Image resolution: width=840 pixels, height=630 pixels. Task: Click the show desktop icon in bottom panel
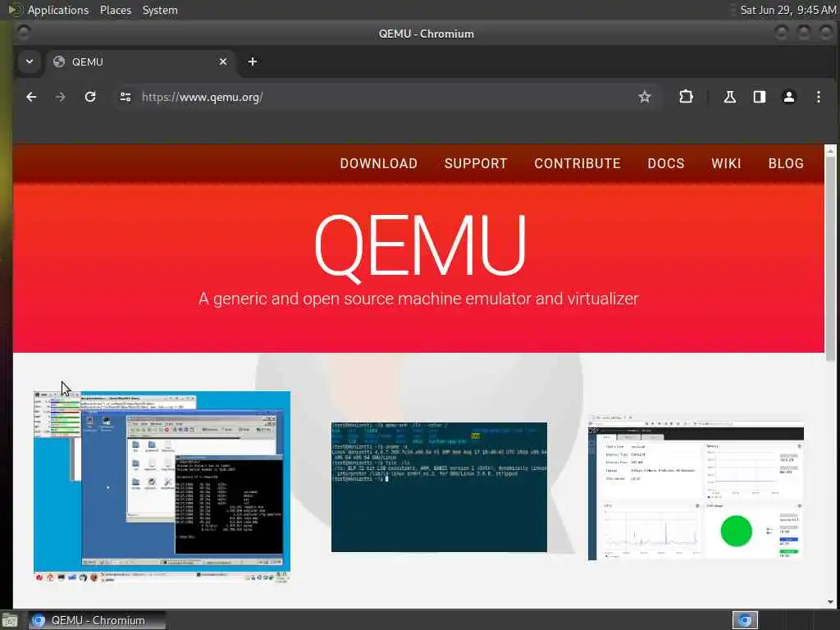click(10, 621)
